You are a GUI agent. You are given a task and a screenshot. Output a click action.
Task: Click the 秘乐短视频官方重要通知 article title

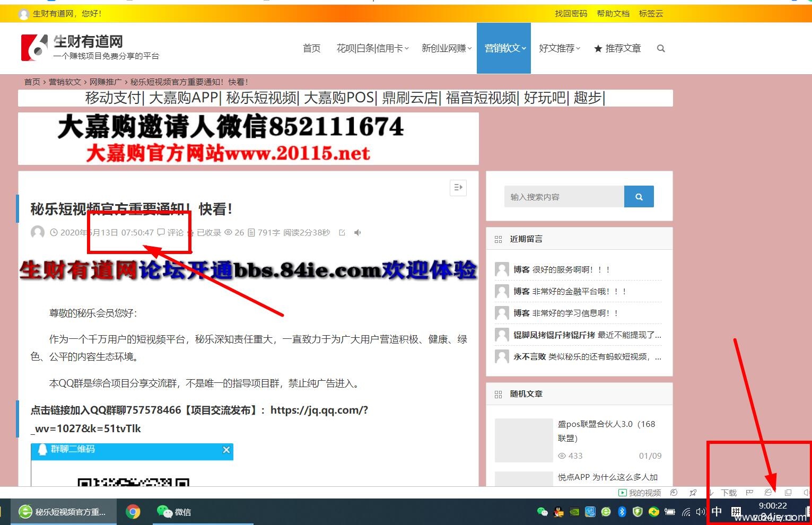pyautogui.click(x=131, y=209)
